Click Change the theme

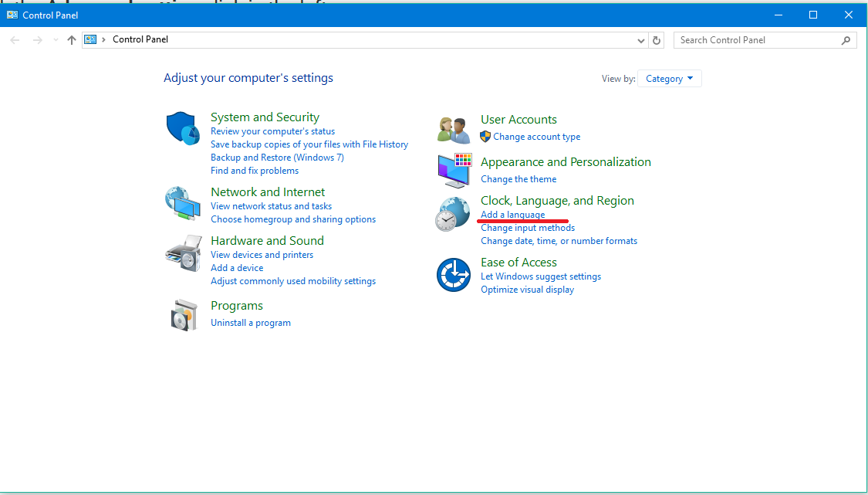click(x=518, y=179)
